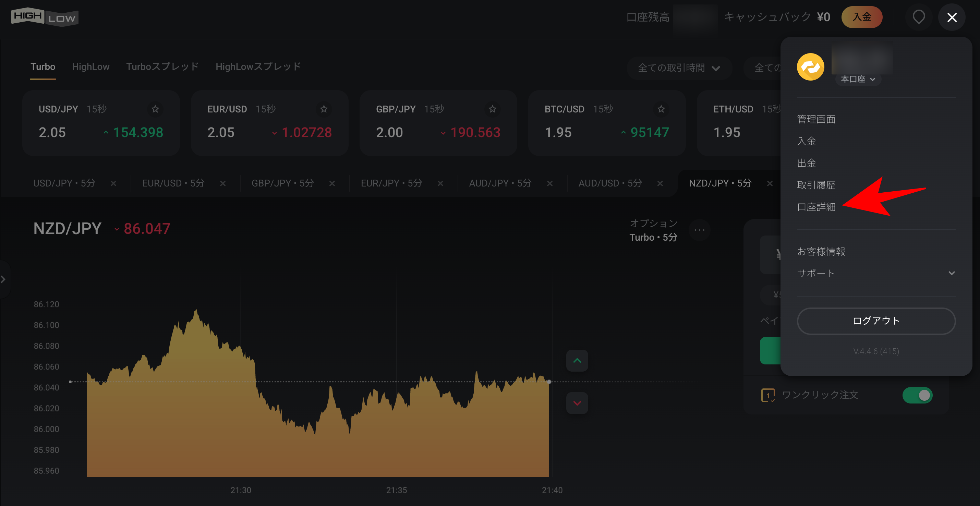
Task: Open 管理画面 from the menu
Action: pos(816,119)
